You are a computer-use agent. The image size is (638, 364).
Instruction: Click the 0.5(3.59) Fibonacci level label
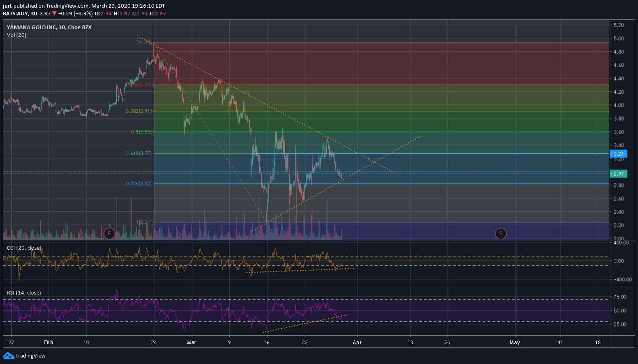click(x=141, y=132)
